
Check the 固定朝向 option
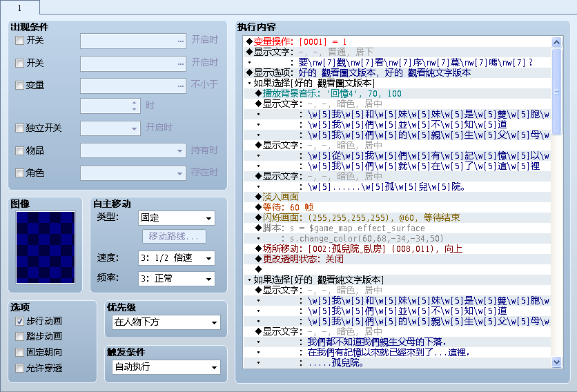pyautogui.click(x=19, y=352)
